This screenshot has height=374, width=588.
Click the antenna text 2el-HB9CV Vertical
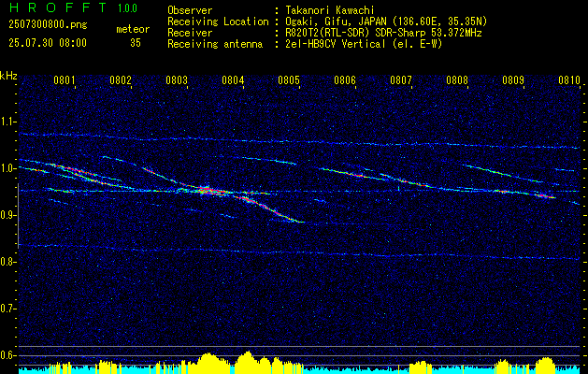[335, 44]
